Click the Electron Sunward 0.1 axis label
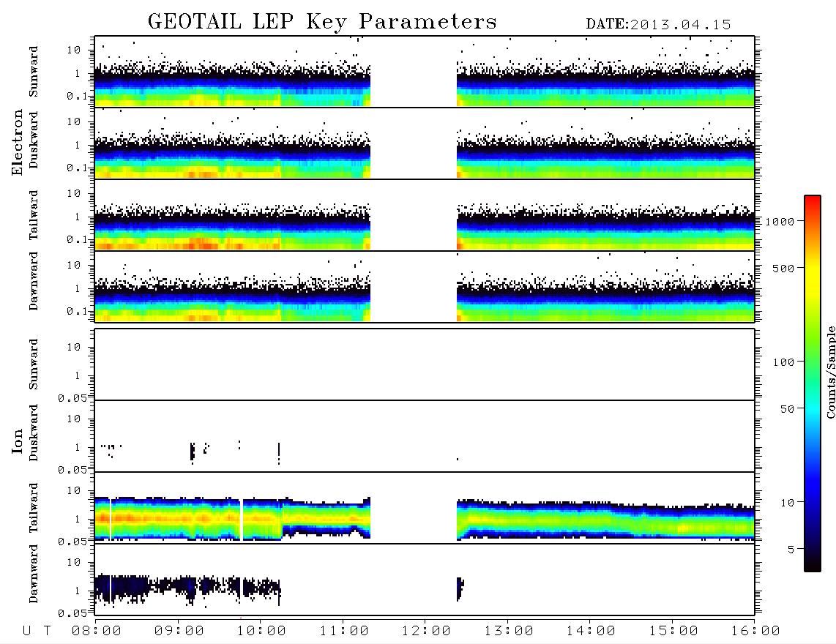This screenshot has height=644, width=836. [x=77, y=96]
